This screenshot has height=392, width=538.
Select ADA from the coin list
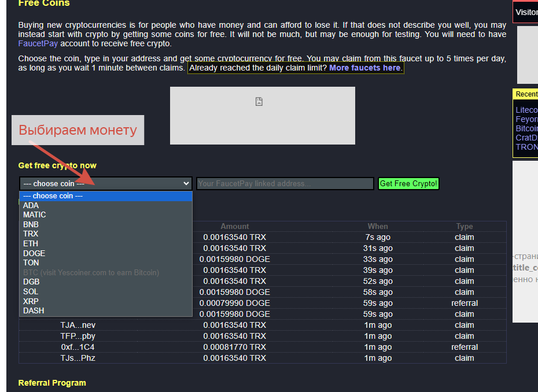106,205
